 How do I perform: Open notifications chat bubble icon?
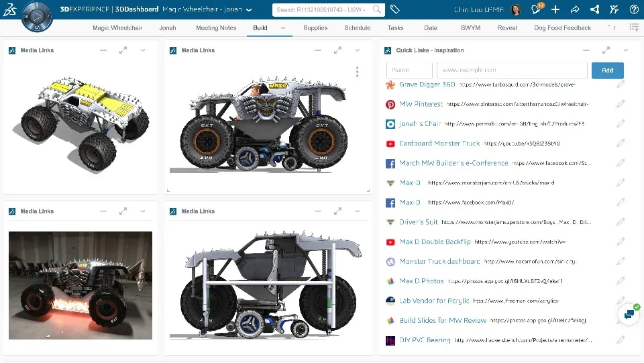click(x=535, y=9)
